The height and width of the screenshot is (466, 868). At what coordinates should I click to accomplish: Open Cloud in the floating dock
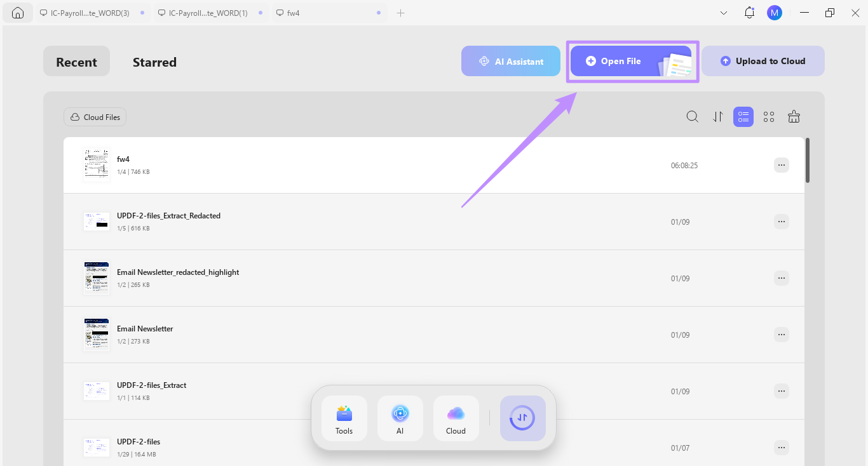coord(456,418)
